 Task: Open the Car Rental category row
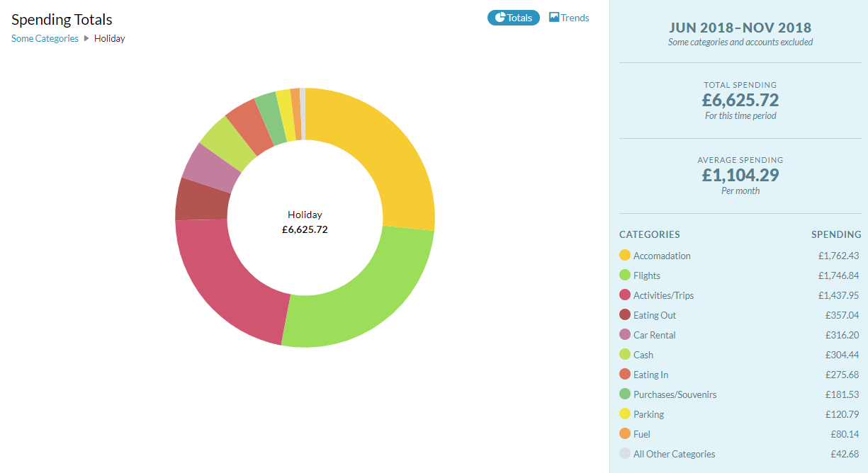click(740, 335)
